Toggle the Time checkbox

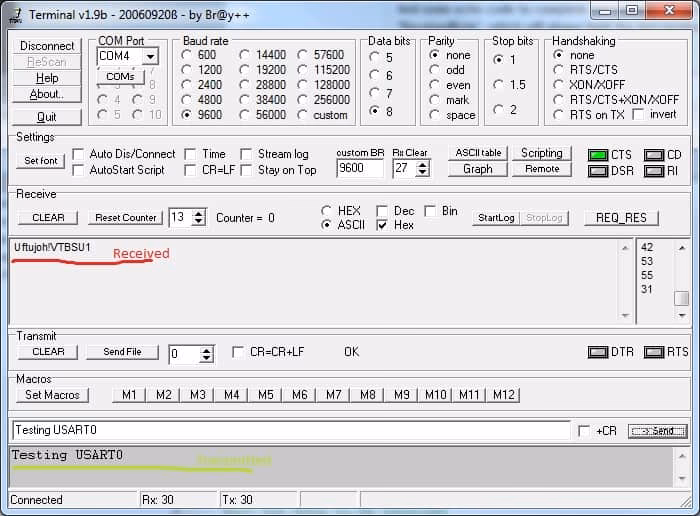pos(190,154)
